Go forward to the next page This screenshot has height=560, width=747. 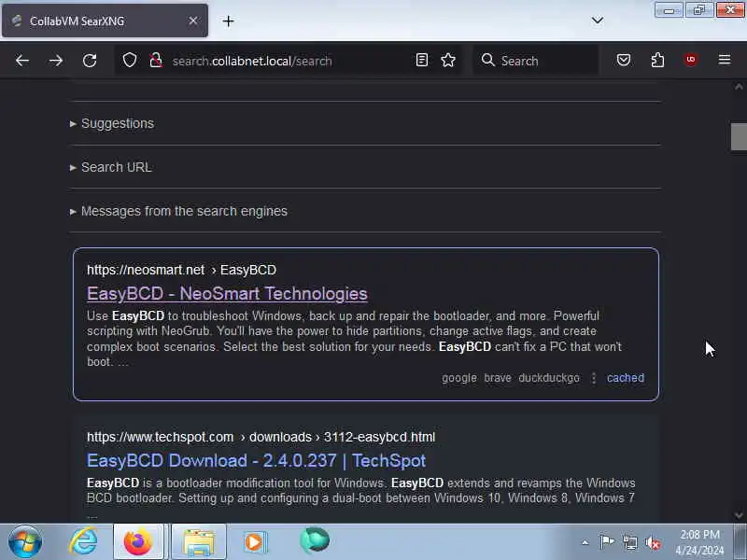point(56,61)
